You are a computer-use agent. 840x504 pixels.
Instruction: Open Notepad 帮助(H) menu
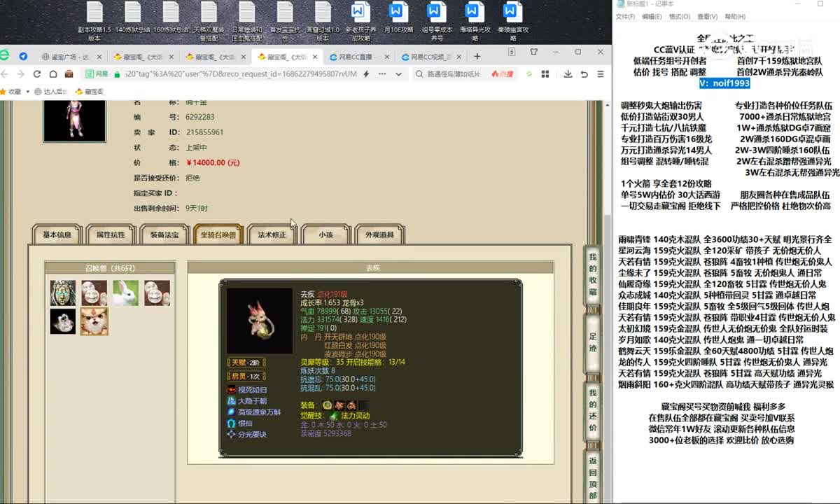point(735,16)
